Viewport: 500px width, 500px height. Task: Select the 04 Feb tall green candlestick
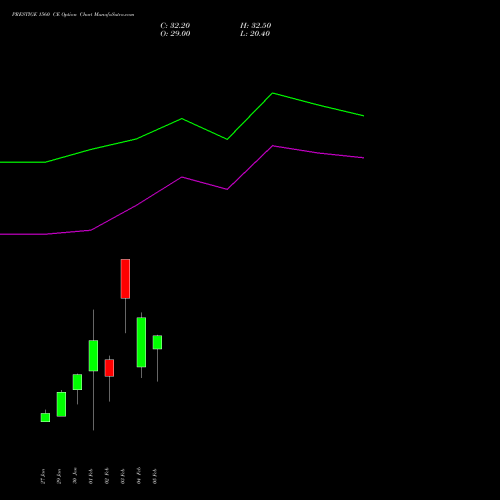[141, 342]
